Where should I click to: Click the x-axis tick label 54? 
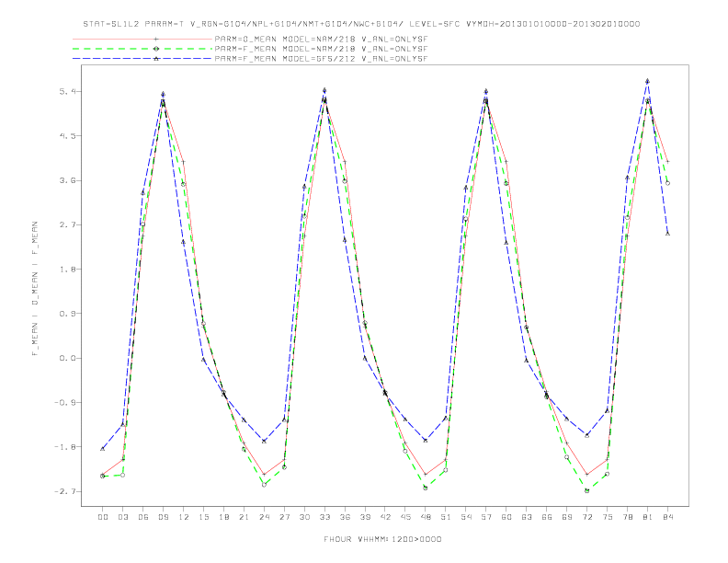tap(466, 517)
